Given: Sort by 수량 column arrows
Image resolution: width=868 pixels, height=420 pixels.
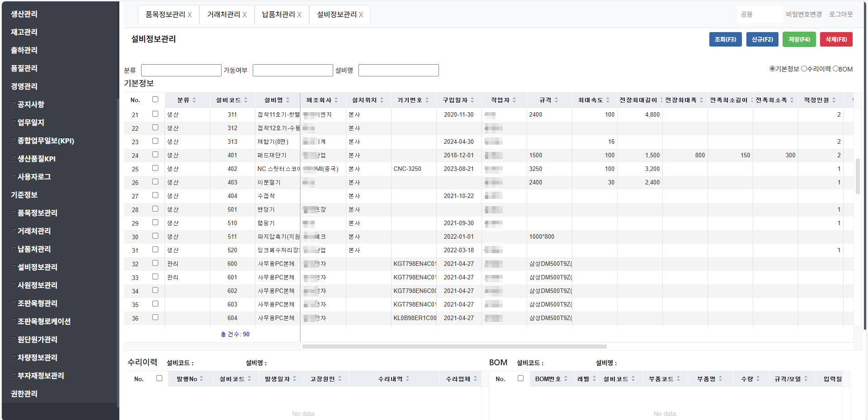Looking at the screenshot, I should [x=758, y=379].
